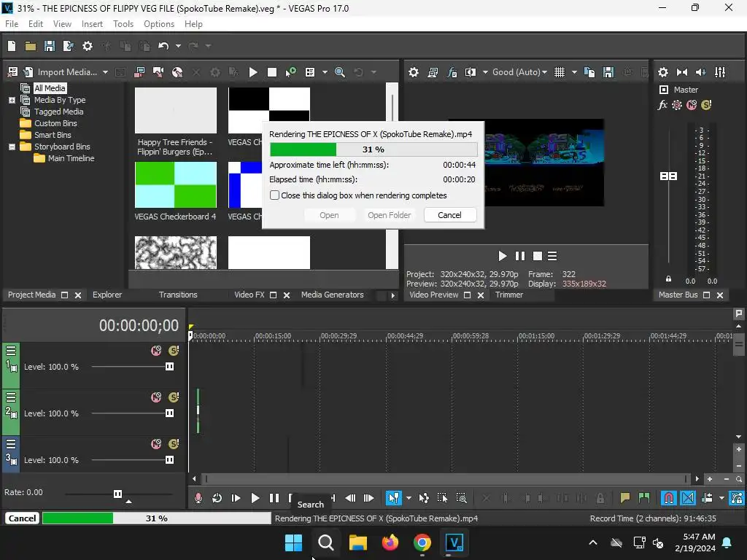
Task: Open Mixing Console sliders icon
Action: point(720,72)
